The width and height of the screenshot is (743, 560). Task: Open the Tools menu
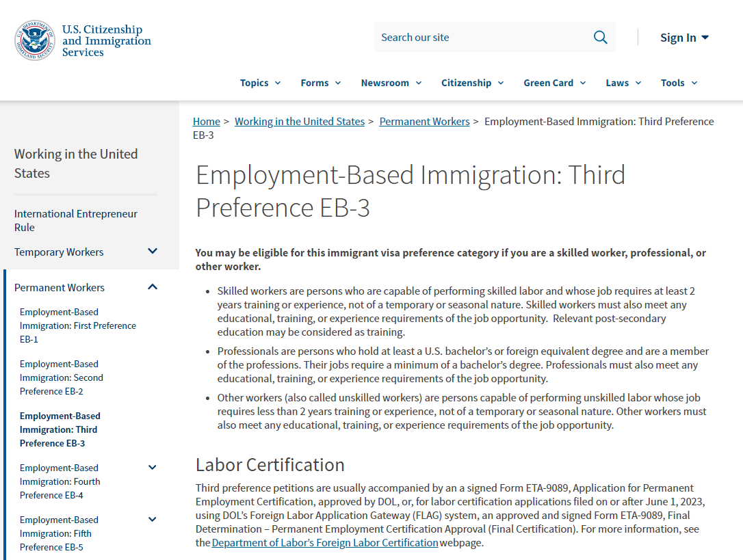coord(679,83)
